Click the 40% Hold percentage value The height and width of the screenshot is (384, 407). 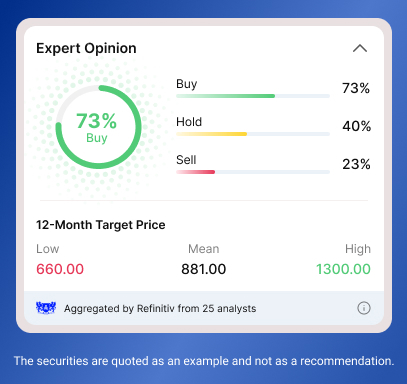pyautogui.click(x=356, y=126)
